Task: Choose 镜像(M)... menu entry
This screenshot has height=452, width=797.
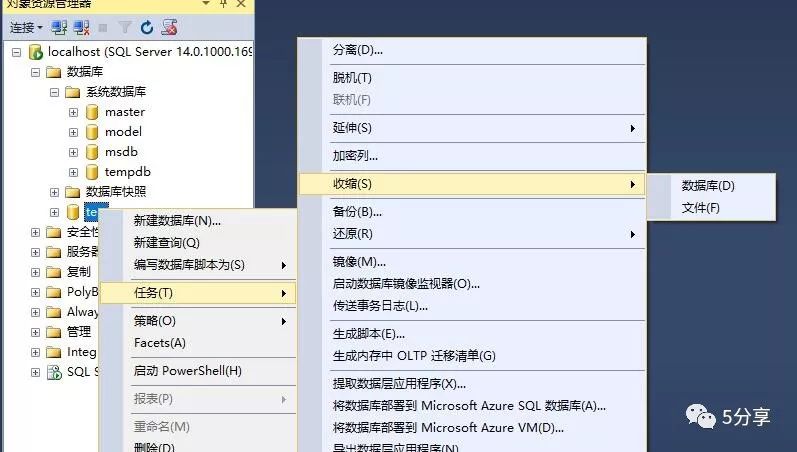Action: 472,262
